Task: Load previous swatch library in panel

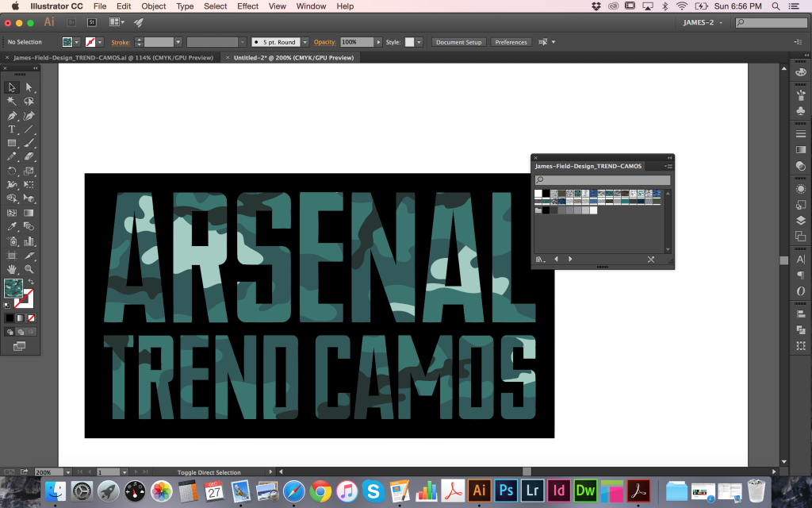Action: point(556,259)
